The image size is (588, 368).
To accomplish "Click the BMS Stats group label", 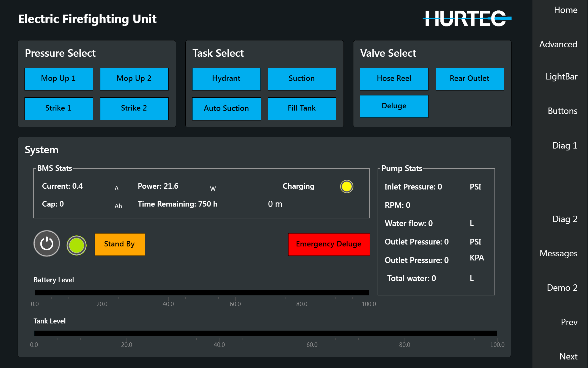I will [x=54, y=168].
